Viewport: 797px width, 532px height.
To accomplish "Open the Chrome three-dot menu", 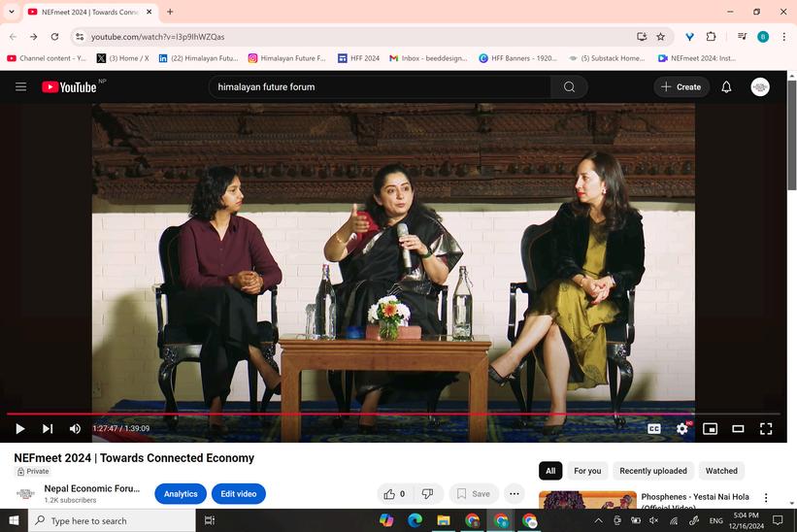I will click(x=783, y=37).
